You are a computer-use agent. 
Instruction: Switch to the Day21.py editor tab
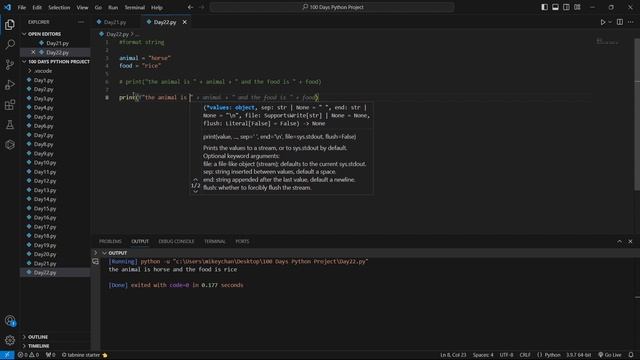[116, 22]
